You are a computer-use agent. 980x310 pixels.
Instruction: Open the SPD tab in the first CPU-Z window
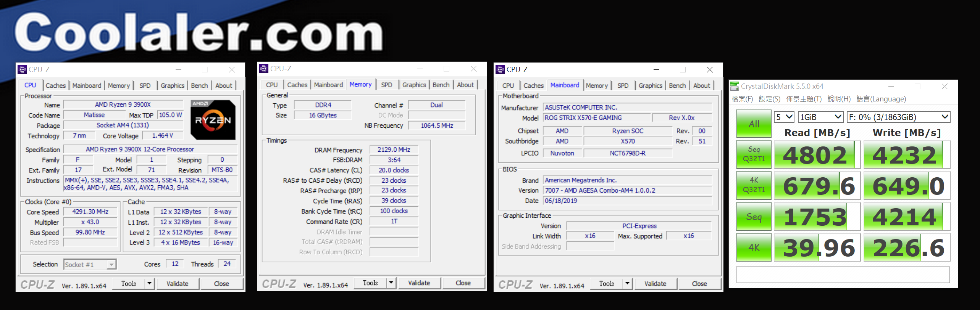coord(145,85)
